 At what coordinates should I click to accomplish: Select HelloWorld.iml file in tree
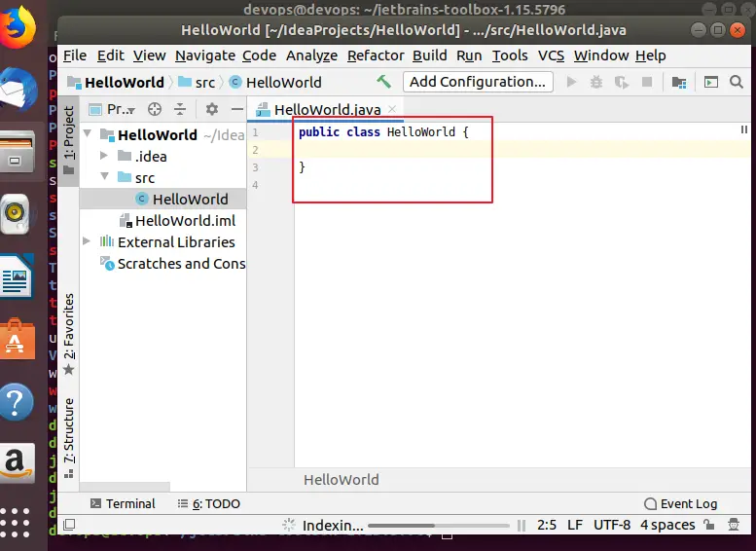(178, 220)
